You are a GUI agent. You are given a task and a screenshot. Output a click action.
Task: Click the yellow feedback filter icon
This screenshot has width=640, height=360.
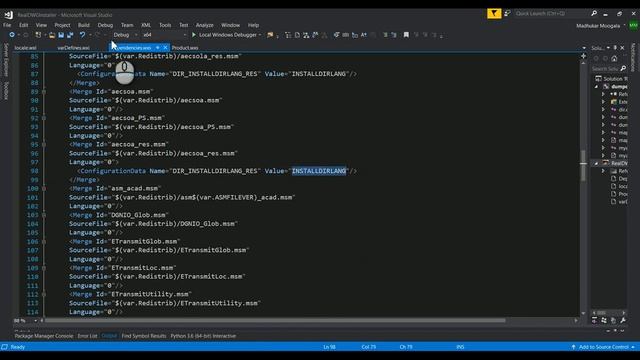click(494, 13)
